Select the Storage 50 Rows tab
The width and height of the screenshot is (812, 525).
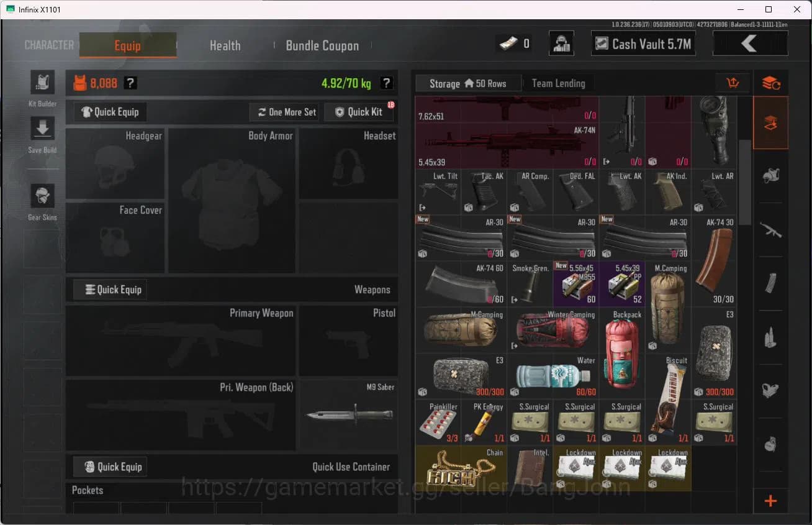click(468, 83)
